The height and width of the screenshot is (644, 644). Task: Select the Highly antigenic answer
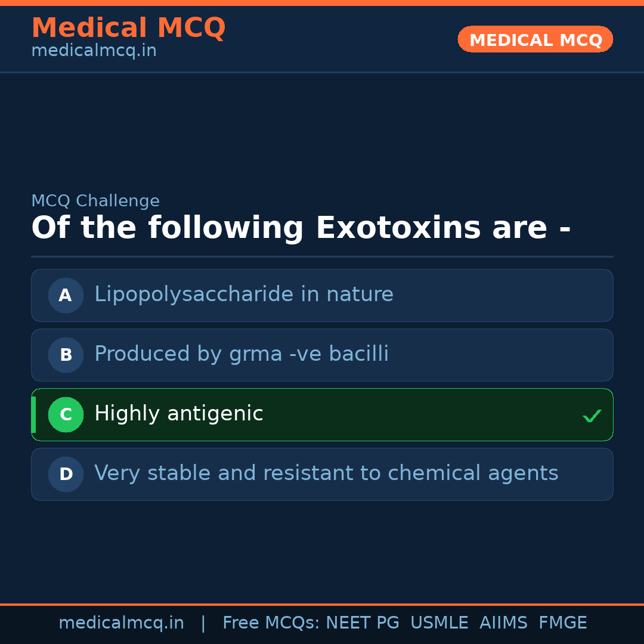[x=179, y=414]
